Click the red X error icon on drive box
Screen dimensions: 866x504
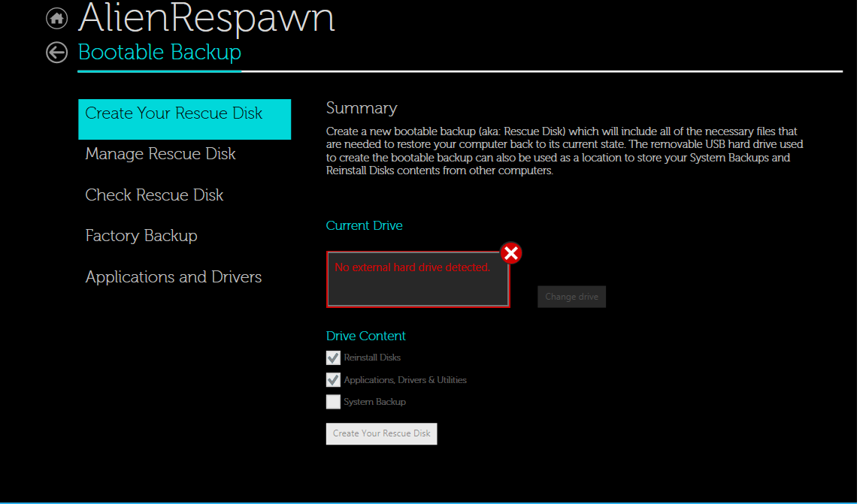pyautogui.click(x=511, y=253)
